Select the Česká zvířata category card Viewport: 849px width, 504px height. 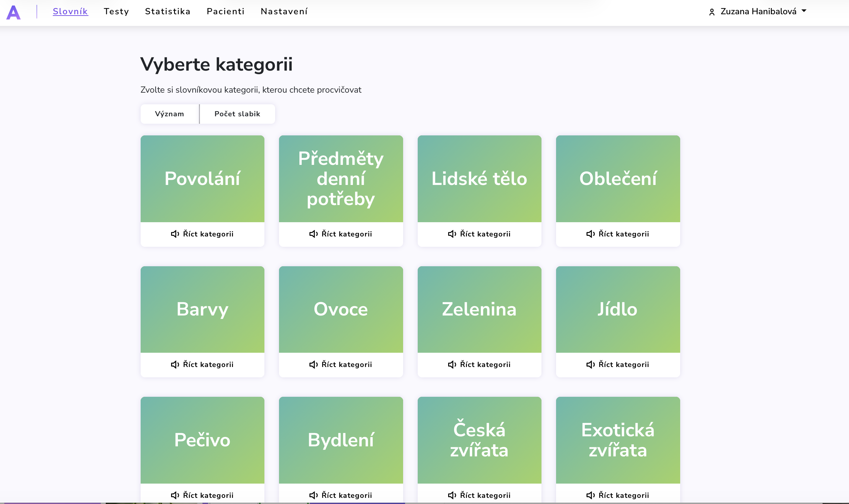pos(479,440)
